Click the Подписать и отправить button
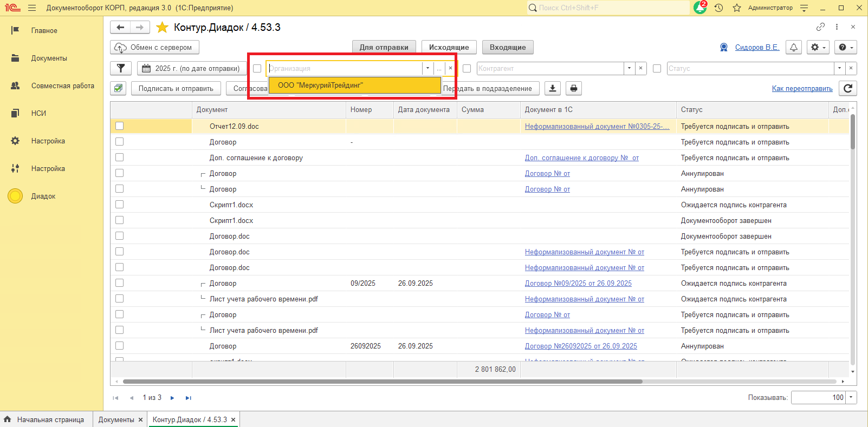This screenshot has height=427, width=868. coord(176,88)
